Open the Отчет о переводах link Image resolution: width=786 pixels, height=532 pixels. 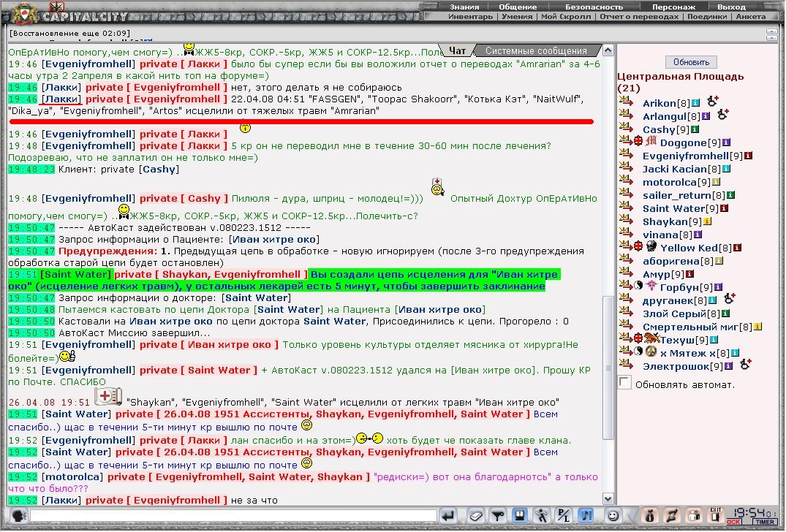[x=639, y=17]
